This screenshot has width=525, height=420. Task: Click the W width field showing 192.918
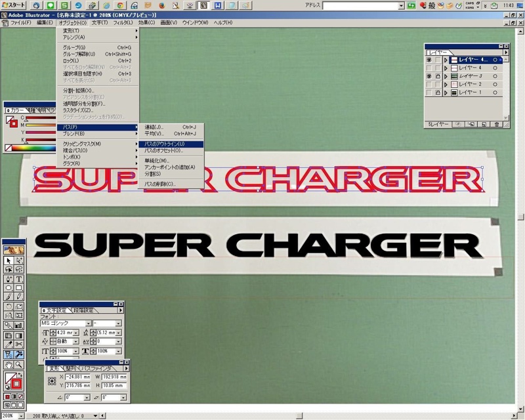tap(114, 377)
